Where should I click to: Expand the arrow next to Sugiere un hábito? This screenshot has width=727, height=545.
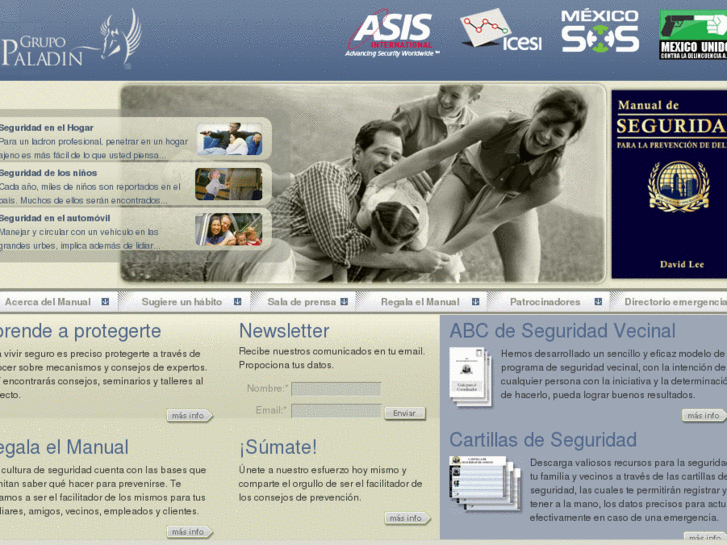[237, 301]
